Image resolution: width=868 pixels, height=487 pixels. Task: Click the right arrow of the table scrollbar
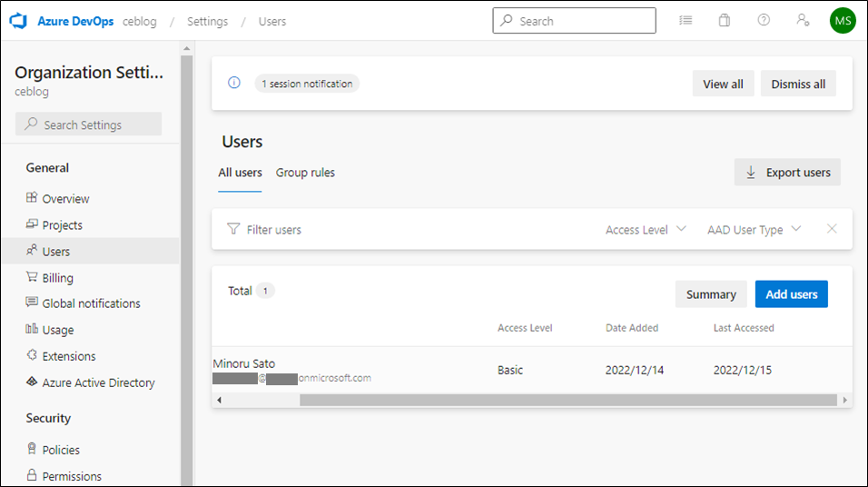click(x=844, y=400)
